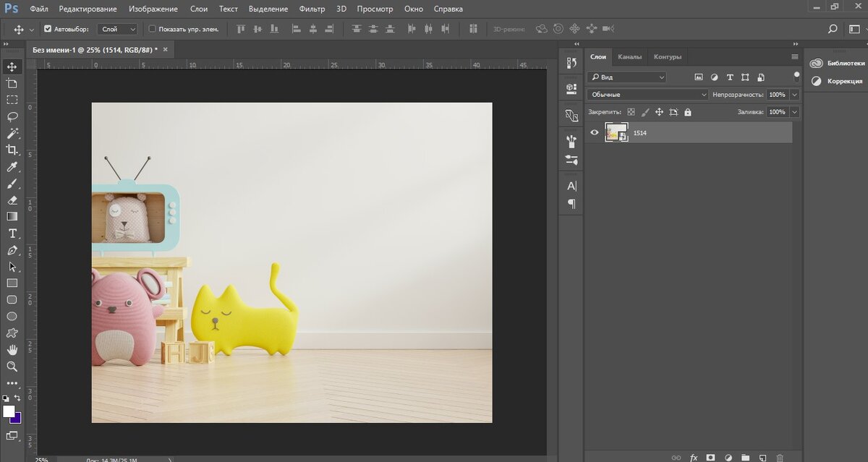Select the Crop tool
Viewport: 868px width, 462px height.
click(x=12, y=150)
